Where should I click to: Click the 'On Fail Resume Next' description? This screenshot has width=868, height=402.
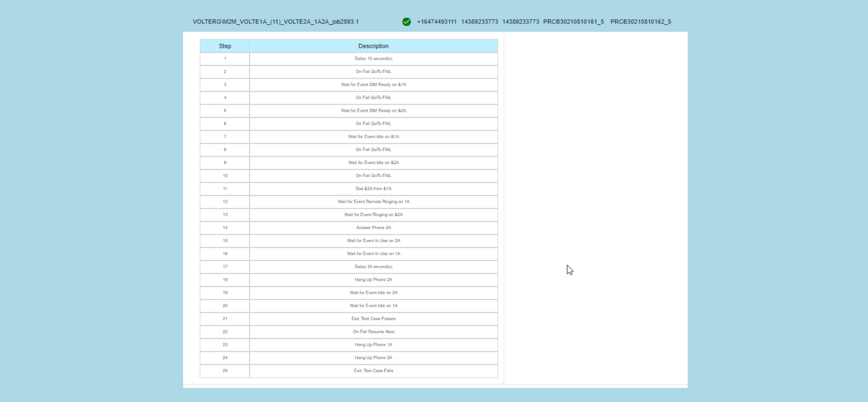(374, 332)
